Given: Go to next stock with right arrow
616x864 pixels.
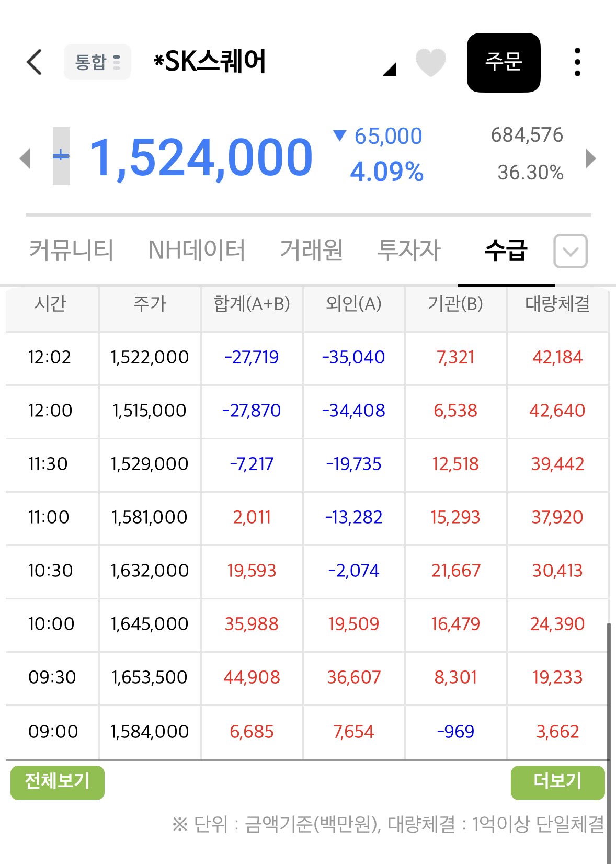Looking at the screenshot, I should (x=591, y=158).
